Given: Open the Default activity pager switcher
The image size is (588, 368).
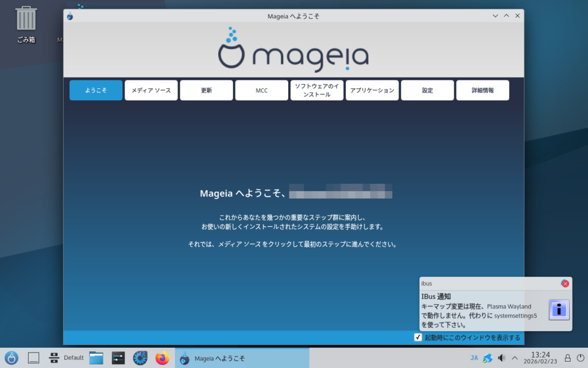Looking at the screenshot, I should click(x=67, y=358).
